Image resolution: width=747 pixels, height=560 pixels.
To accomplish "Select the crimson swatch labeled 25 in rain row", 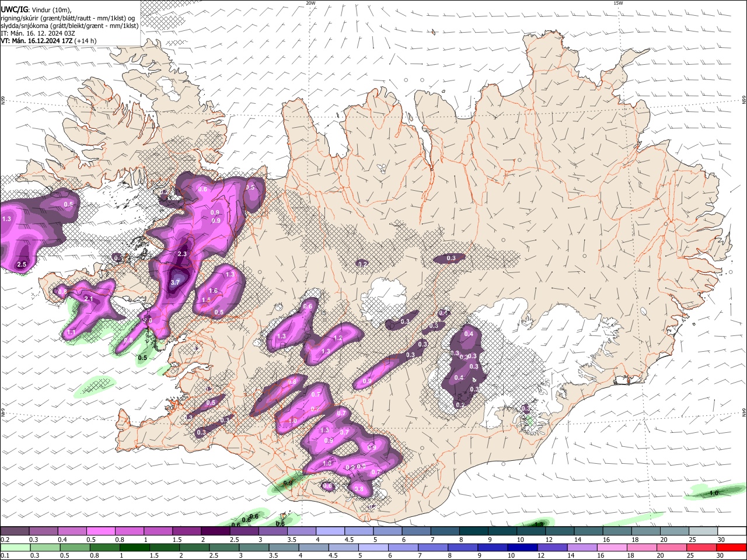I will 701,548.
